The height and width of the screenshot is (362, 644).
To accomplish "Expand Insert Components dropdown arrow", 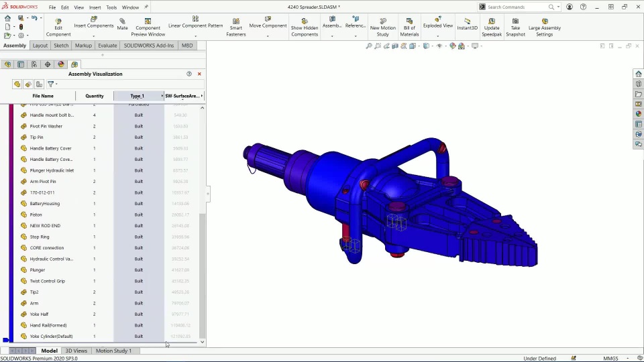I will [x=94, y=36].
